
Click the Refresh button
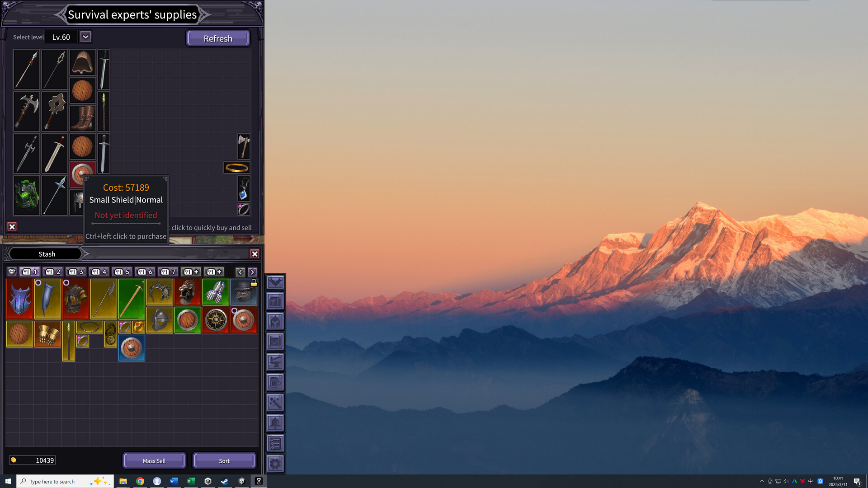[x=218, y=38]
